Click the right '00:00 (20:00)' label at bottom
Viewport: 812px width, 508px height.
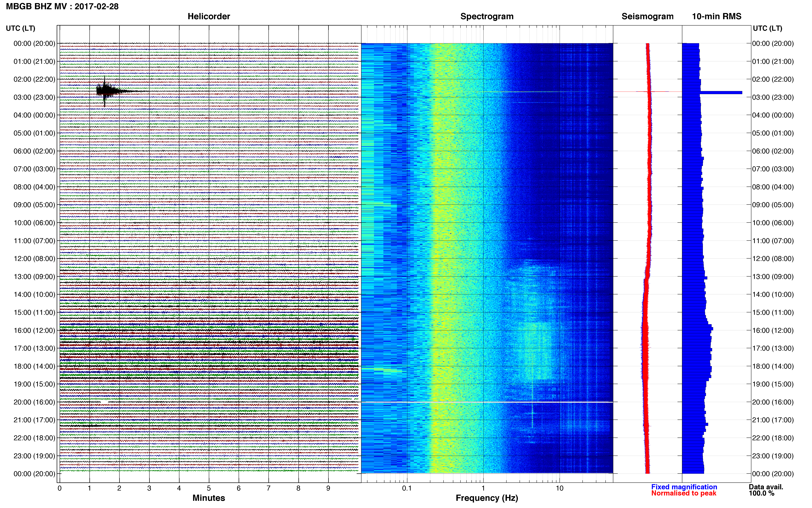point(773,474)
